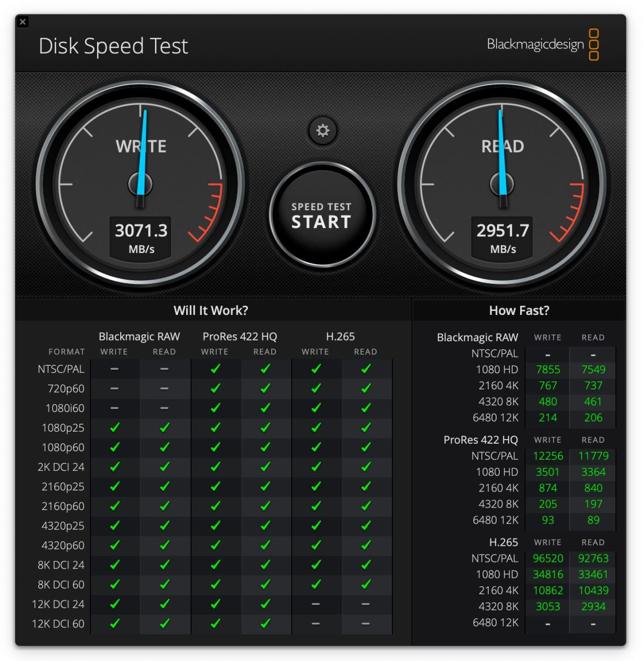Image resolution: width=644 pixels, height=661 pixels.
Task: Click the Blackmagic RAW 1080 HD write value 7855
Action: click(x=548, y=370)
